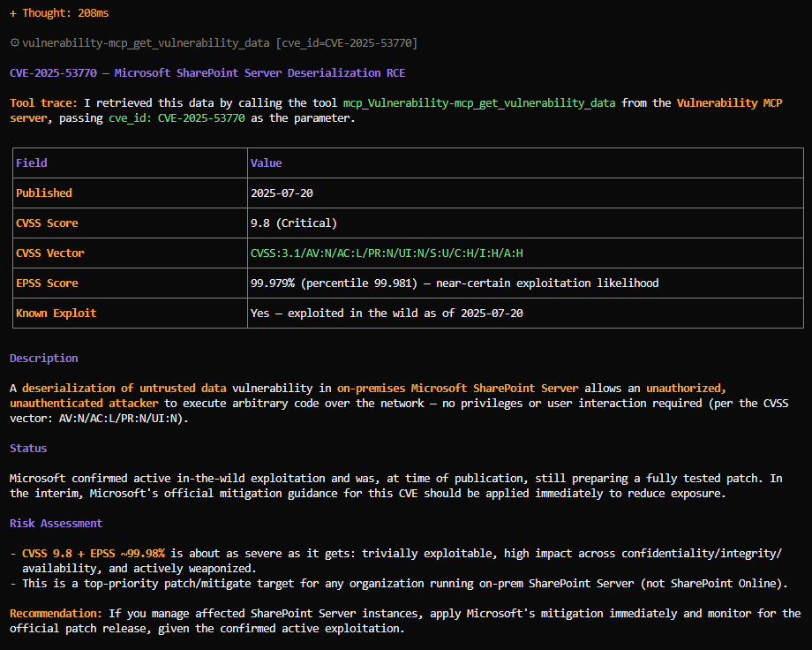Click the 'Value' table header
This screenshot has height=650, width=812.
click(526, 163)
